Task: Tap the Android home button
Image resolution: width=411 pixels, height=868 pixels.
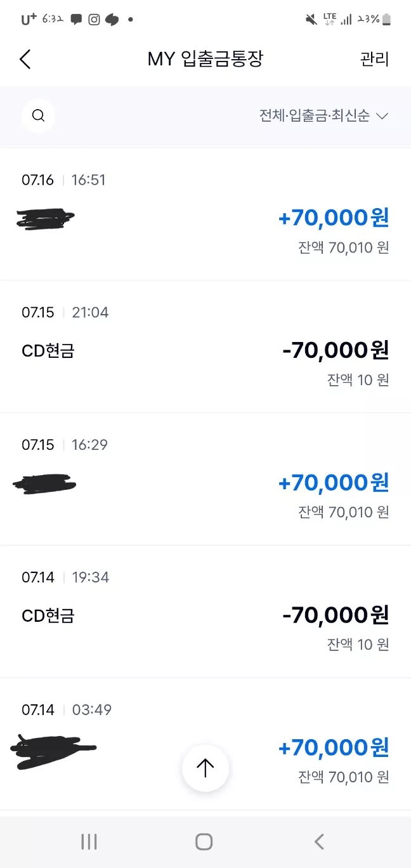Action: (x=204, y=842)
